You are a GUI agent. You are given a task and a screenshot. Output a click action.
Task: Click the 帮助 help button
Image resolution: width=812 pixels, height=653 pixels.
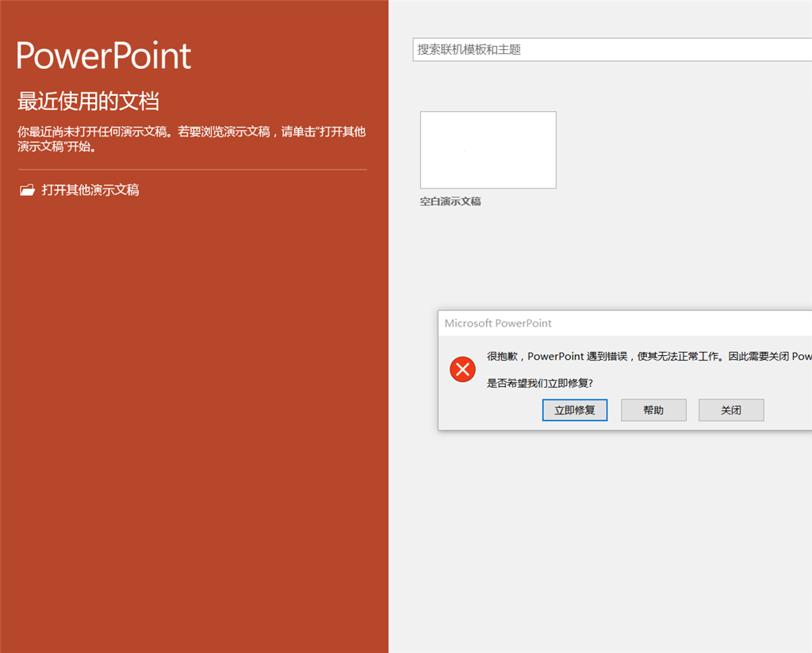point(653,411)
